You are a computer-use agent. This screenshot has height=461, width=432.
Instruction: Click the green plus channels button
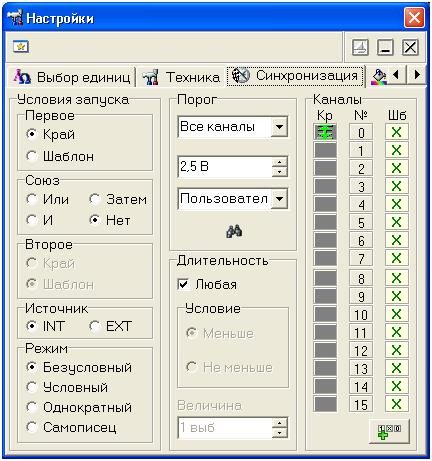(x=389, y=431)
